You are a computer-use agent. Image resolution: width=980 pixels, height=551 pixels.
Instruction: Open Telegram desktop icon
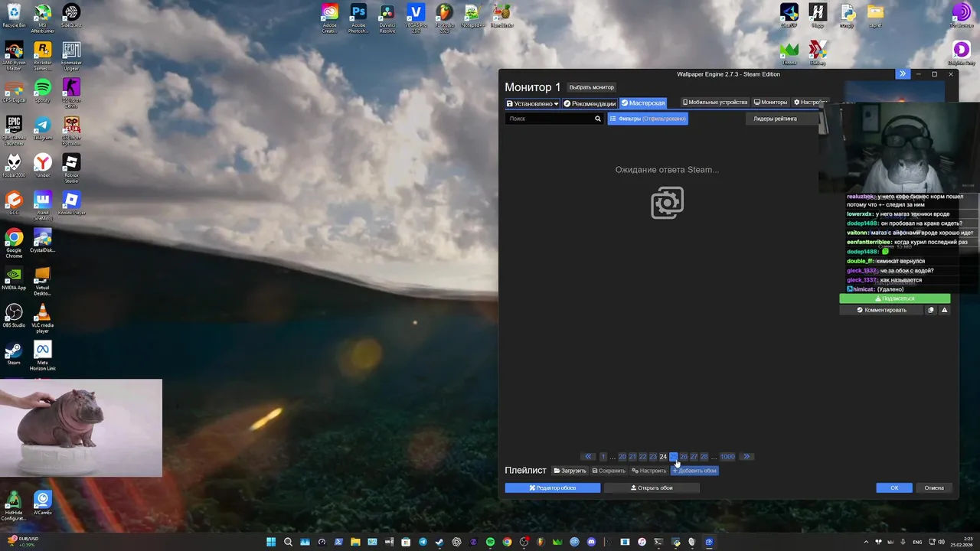(x=43, y=128)
